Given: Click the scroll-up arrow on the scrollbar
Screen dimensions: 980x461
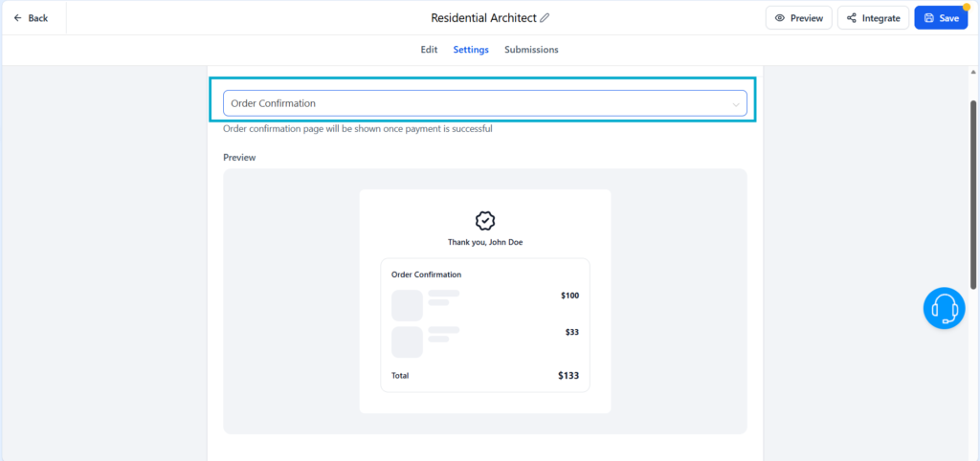Looking at the screenshot, I should pos(973,72).
